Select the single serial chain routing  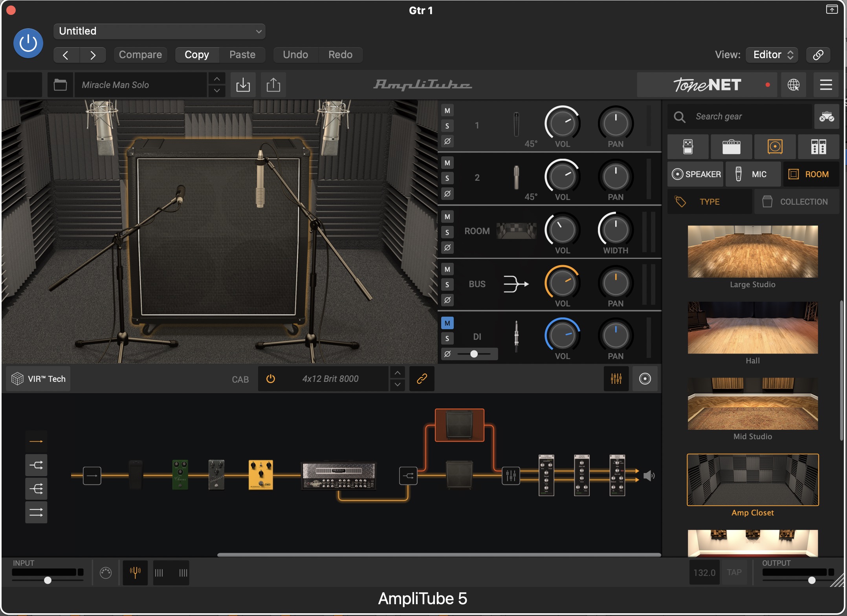(36, 442)
